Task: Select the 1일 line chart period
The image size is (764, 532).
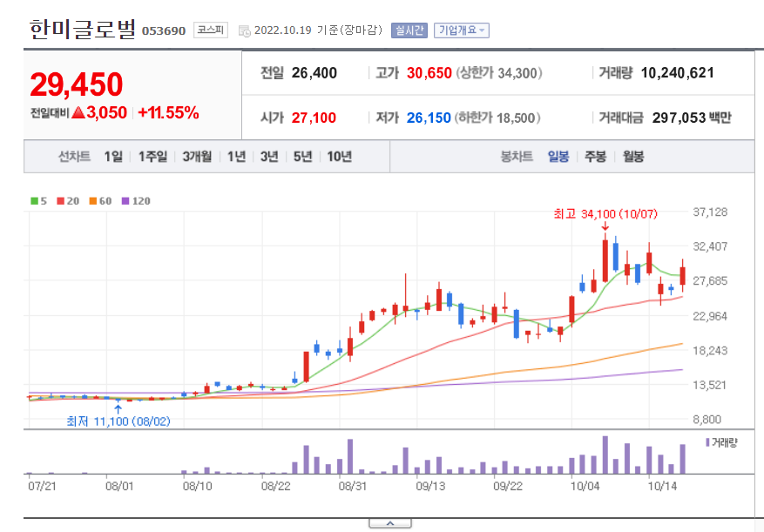Action: pyautogui.click(x=113, y=157)
